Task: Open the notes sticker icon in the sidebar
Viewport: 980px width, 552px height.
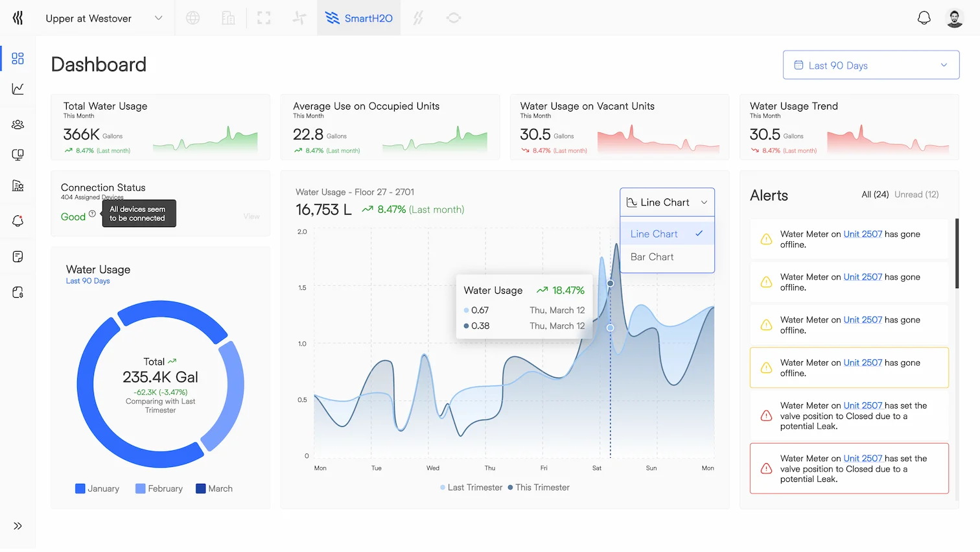Action: 18,257
